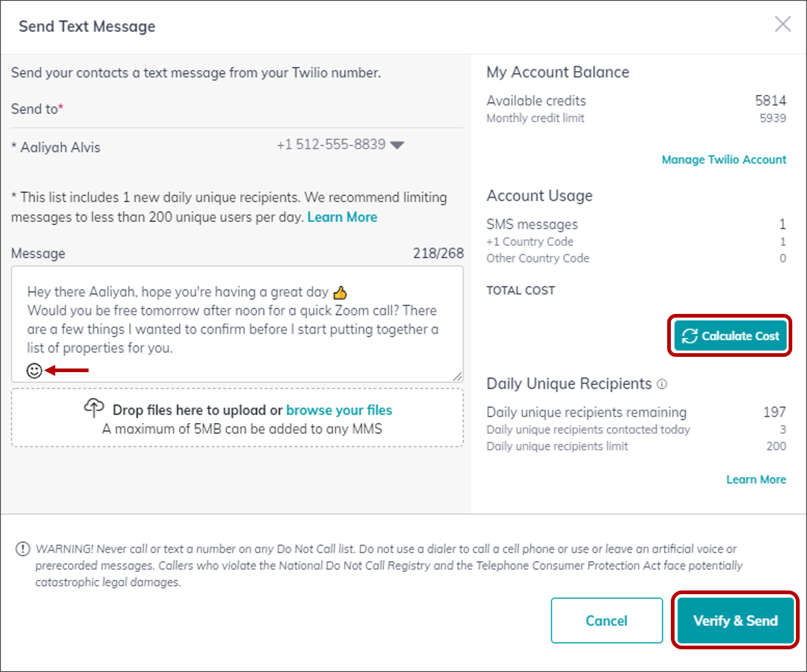
Task: Click the upload cloud icon in drop area
Action: [94, 409]
